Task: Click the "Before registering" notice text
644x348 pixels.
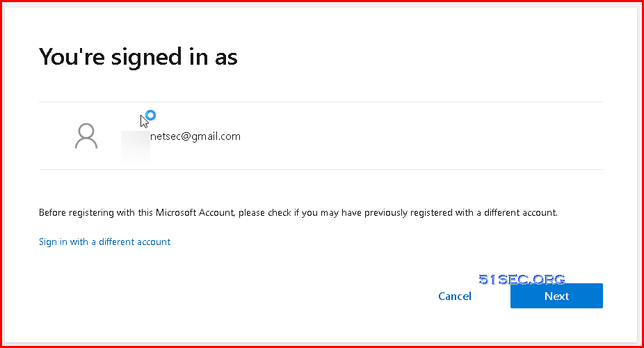Action: coord(298,213)
